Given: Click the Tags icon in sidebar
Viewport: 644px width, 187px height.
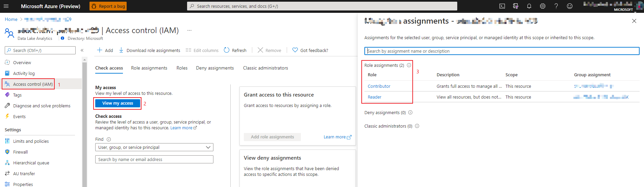Looking at the screenshot, I should pos(7,95).
